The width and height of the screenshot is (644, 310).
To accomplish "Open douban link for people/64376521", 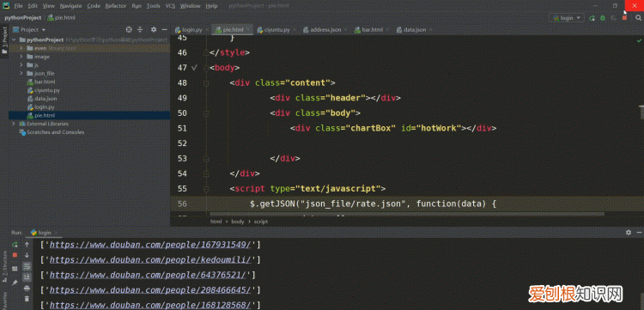I will click(148, 275).
